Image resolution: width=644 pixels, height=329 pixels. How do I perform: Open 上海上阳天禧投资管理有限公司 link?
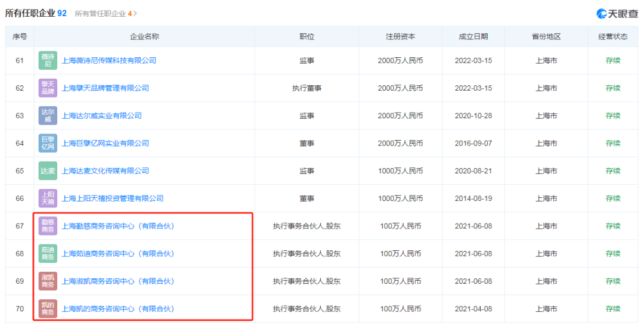click(x=113, y=198)
